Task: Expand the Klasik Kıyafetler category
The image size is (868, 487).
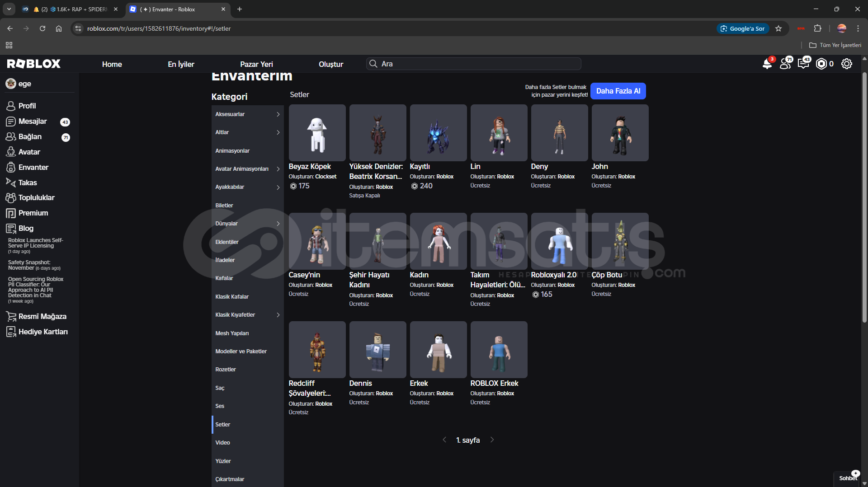Action: click(x=247, y=315)
